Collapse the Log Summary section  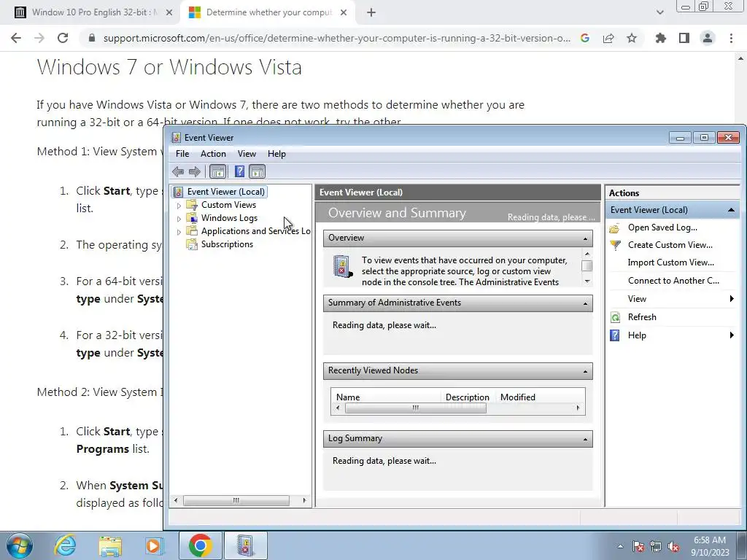click(585, 439)
